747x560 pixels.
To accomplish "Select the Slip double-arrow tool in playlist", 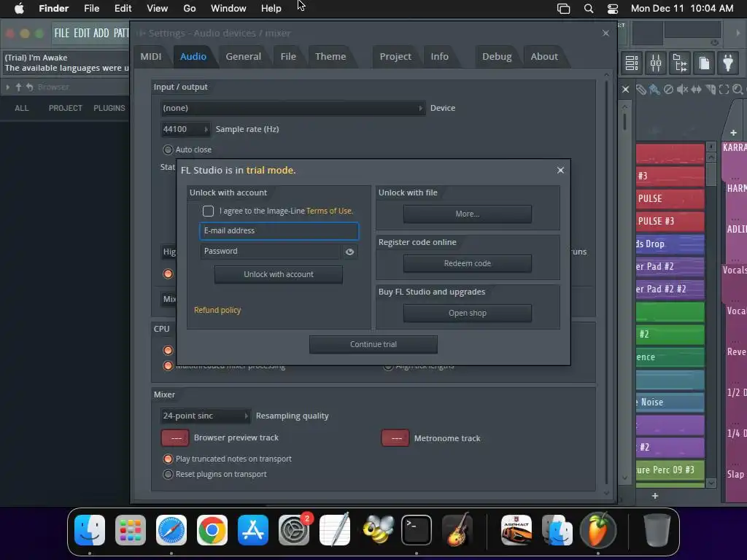I will (696, 90).
